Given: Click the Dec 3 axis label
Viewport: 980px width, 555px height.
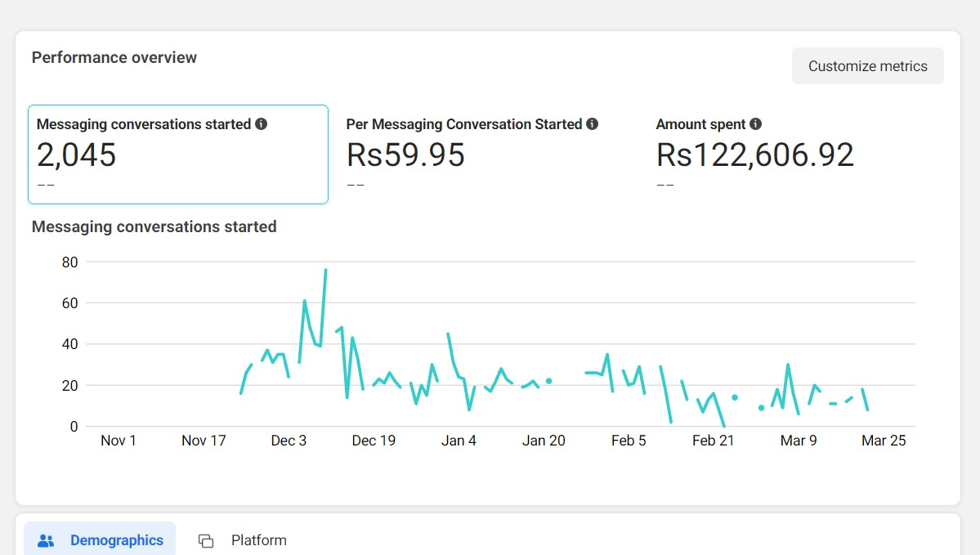Looking at the screenshot, I should (x=289, y=441).
